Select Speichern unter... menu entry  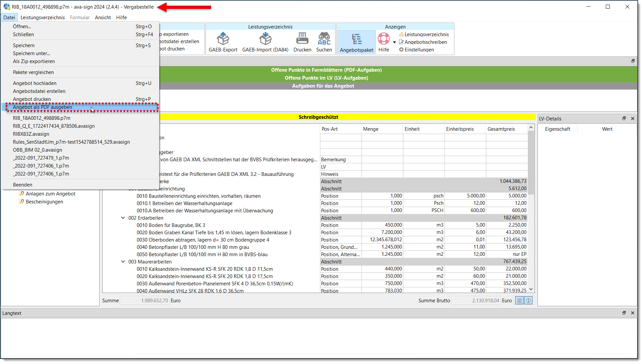[x=80, y=53]
